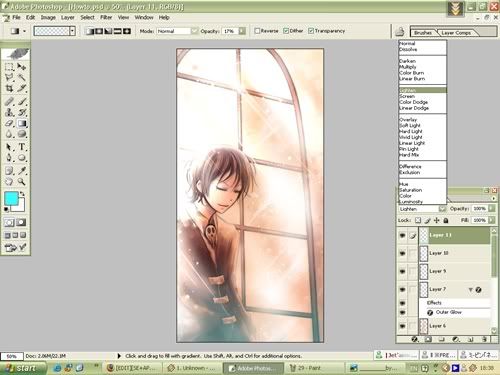Open the Filter menu
The width and height of the screenshot is (500, 375).
pyautogui.click(x=106, y=17)
